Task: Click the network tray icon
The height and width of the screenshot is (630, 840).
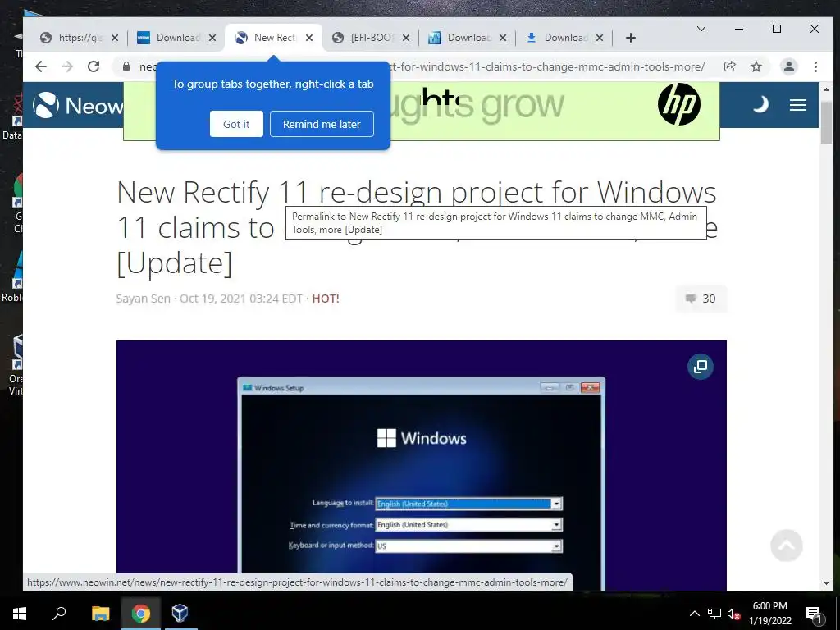Action: point(714,614)
